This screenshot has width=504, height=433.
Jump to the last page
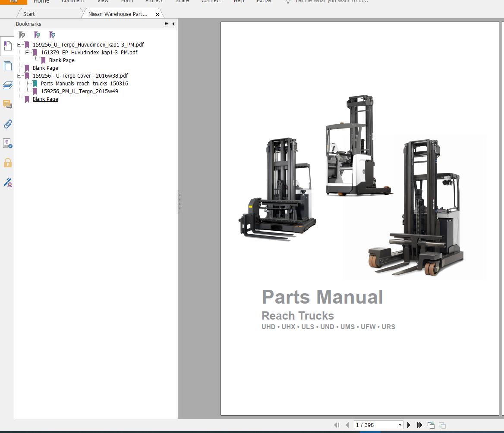coord(419,425)
